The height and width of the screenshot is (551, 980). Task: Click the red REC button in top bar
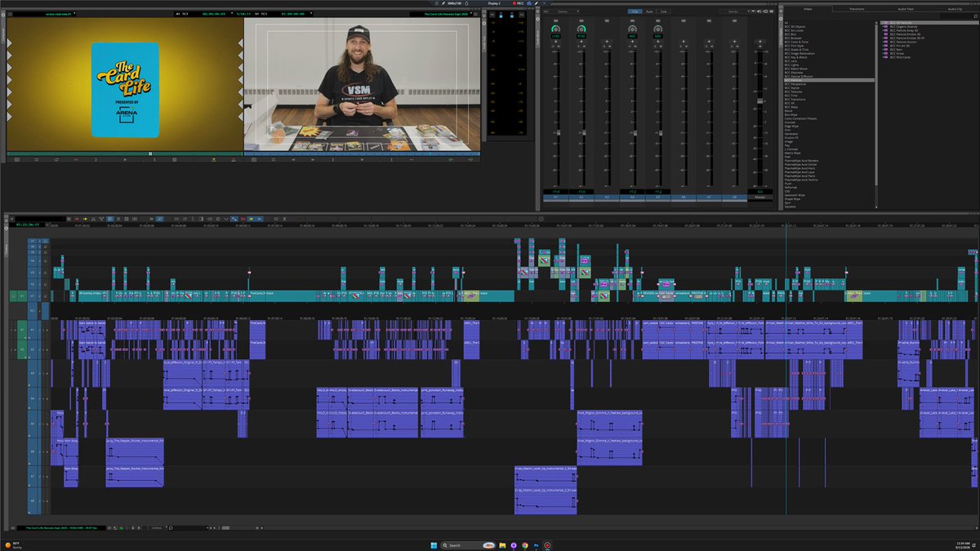[519, 3]
